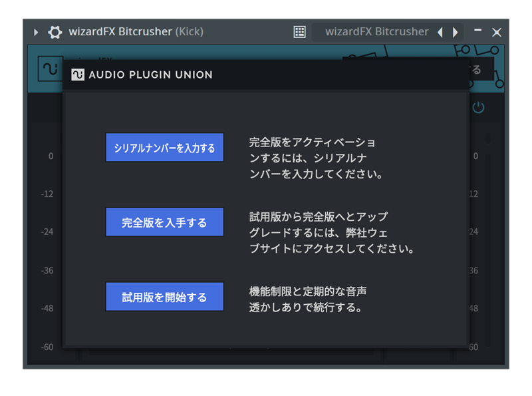Click the -12 label on the left meter scale
Image resolution: width=532 pixels, height=396 pixels.
[x=47, y=194]
